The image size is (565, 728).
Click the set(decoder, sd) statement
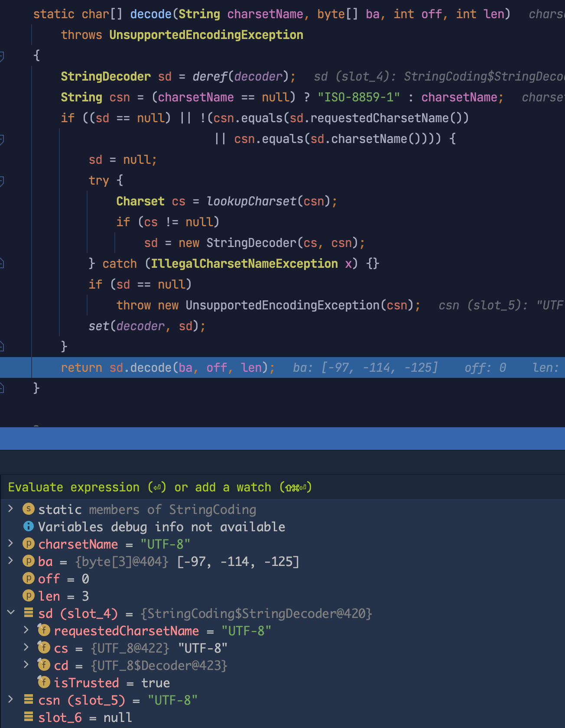[x=147, y=326]
